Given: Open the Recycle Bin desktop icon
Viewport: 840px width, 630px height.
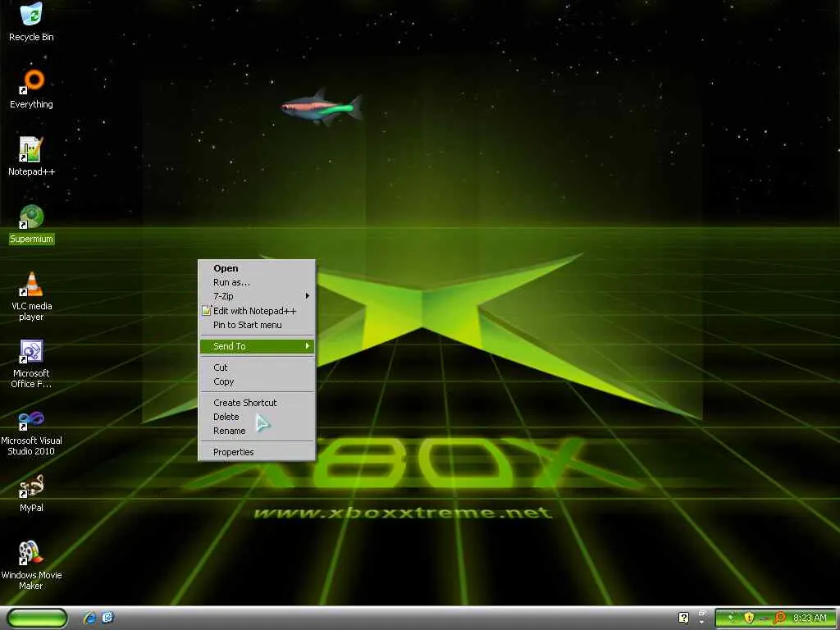Looking at the screenshot, I should click(31, 21).
